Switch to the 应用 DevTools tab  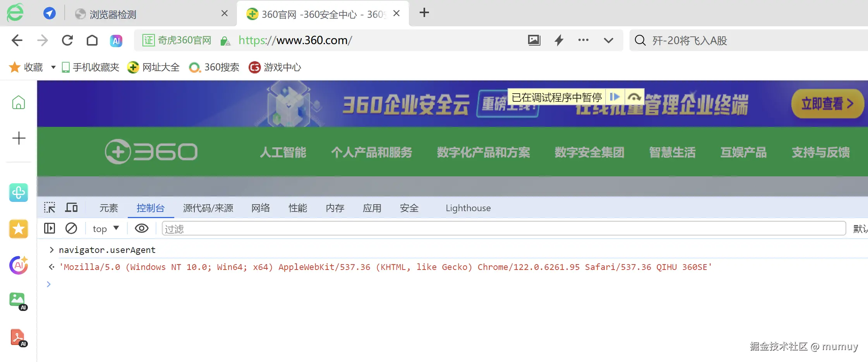[x=372, y=208]
